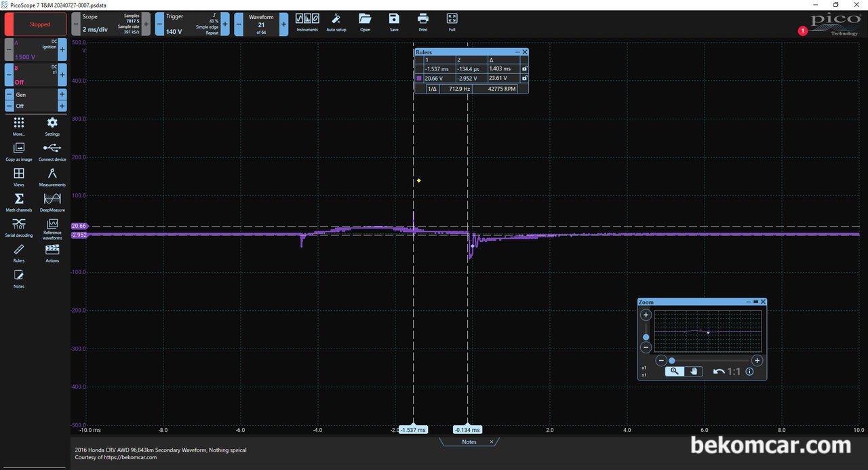Expand the Notes tab at bottom
This screenshot has height=470, width=868.
[x=469, y=442]
